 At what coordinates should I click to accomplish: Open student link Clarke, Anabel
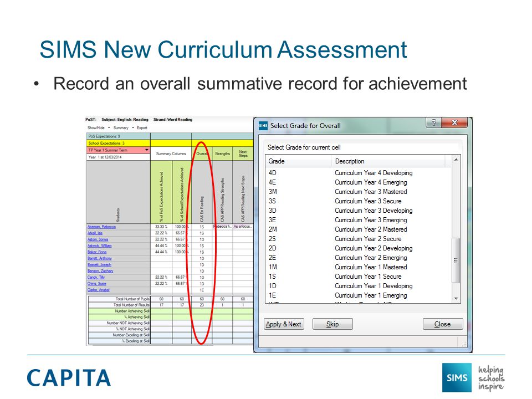pos(98,290)
